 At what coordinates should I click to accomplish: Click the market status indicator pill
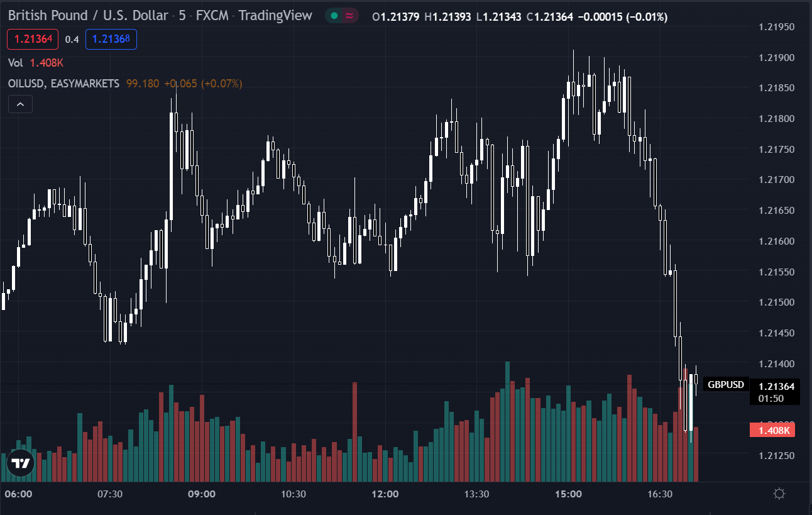coord(342,16)
